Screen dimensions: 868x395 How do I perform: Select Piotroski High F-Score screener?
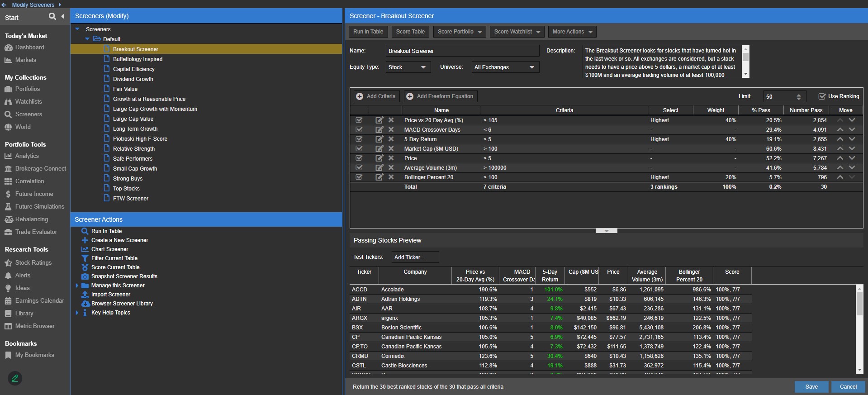140,139
